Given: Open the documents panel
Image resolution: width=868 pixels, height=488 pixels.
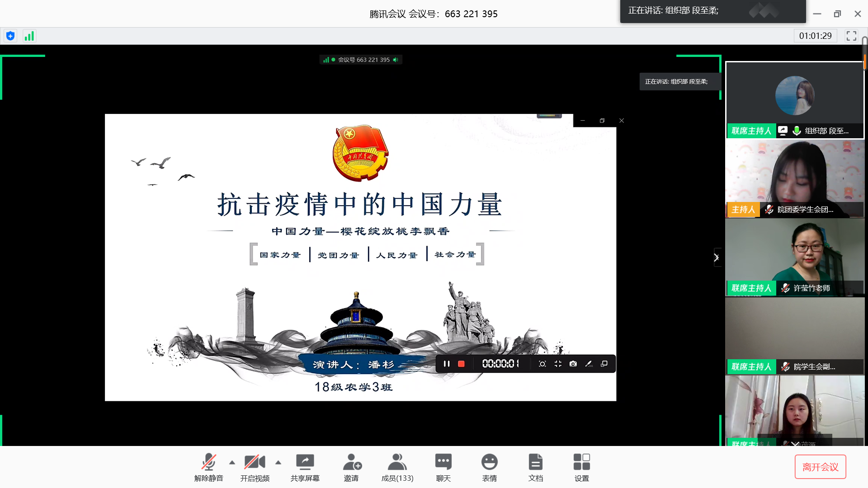Looking at the screenshot, I should [x=535, y=467].
